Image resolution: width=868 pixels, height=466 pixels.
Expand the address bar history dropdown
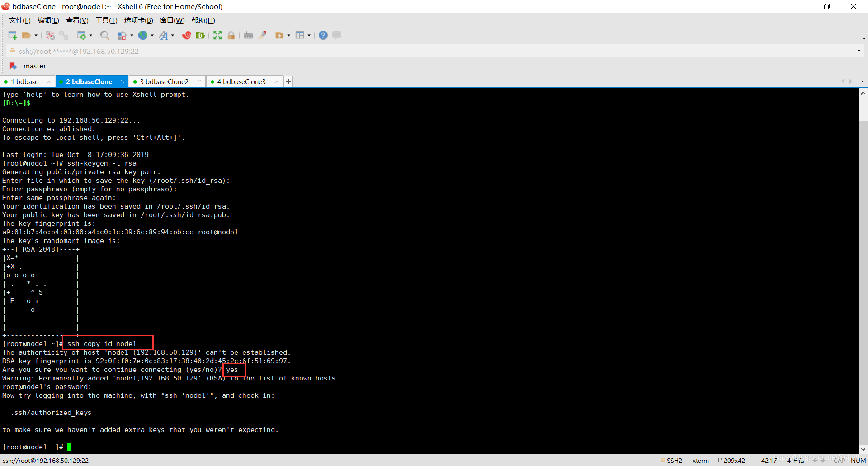(859, 51)
